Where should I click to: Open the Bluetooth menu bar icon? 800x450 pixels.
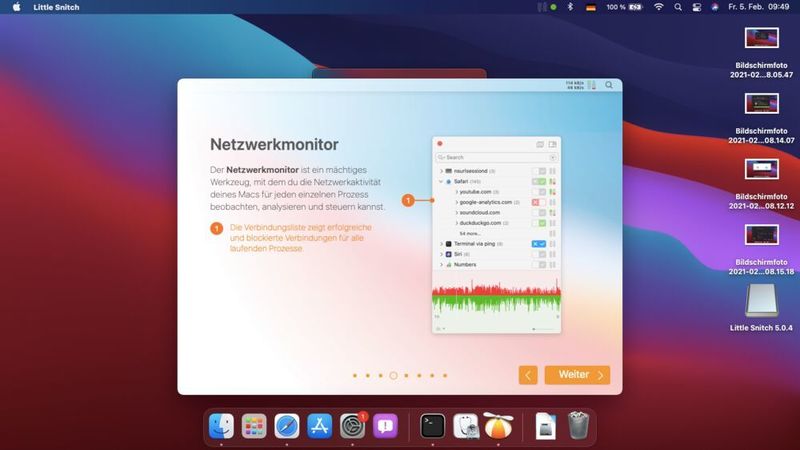(x=570, y=7)
